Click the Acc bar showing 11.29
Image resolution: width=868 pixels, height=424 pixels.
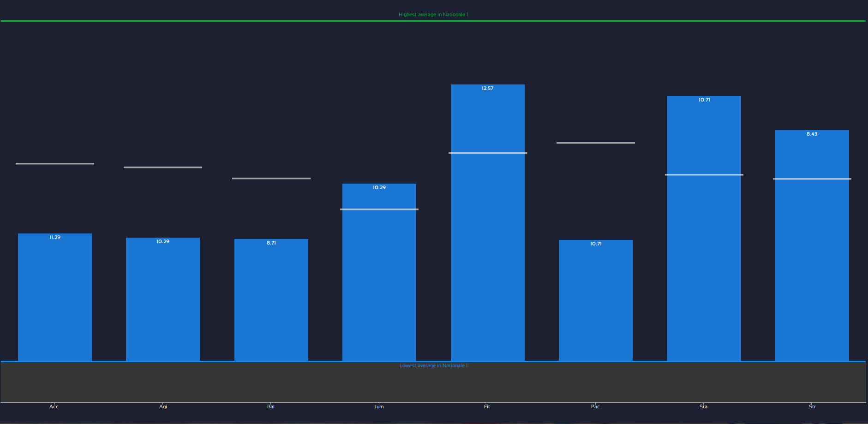tap(55, 297)
